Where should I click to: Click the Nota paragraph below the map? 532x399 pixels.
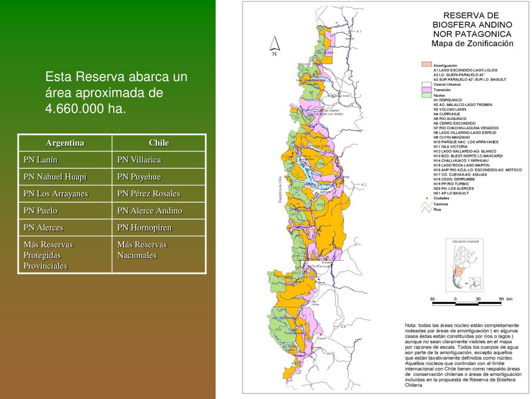click(463, 355)
